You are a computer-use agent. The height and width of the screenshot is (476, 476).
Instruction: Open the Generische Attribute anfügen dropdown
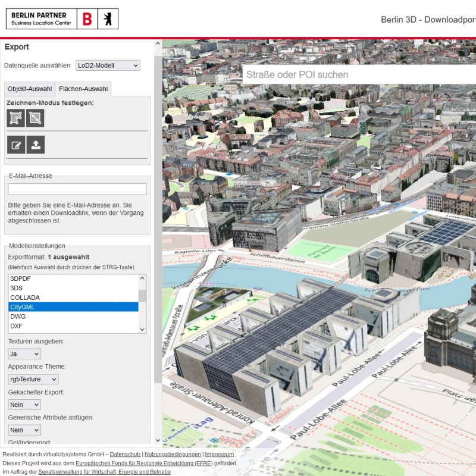pyautogui.click(x=24, y=430)
